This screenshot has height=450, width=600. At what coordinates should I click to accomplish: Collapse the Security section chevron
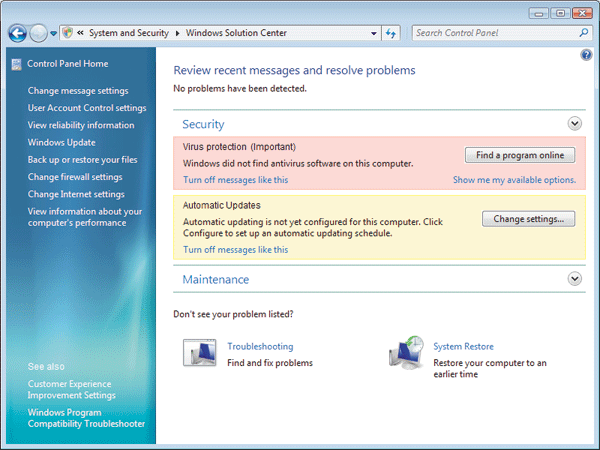point(574,124)
